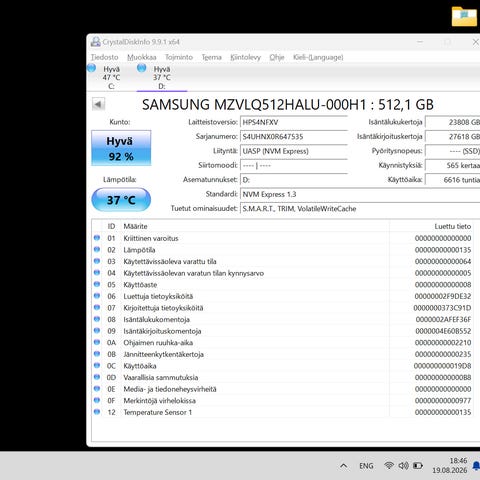Click the blue status orb for drive C:
Image resolution: width=480 pixels, height=480 pixels.
[92, 68]
